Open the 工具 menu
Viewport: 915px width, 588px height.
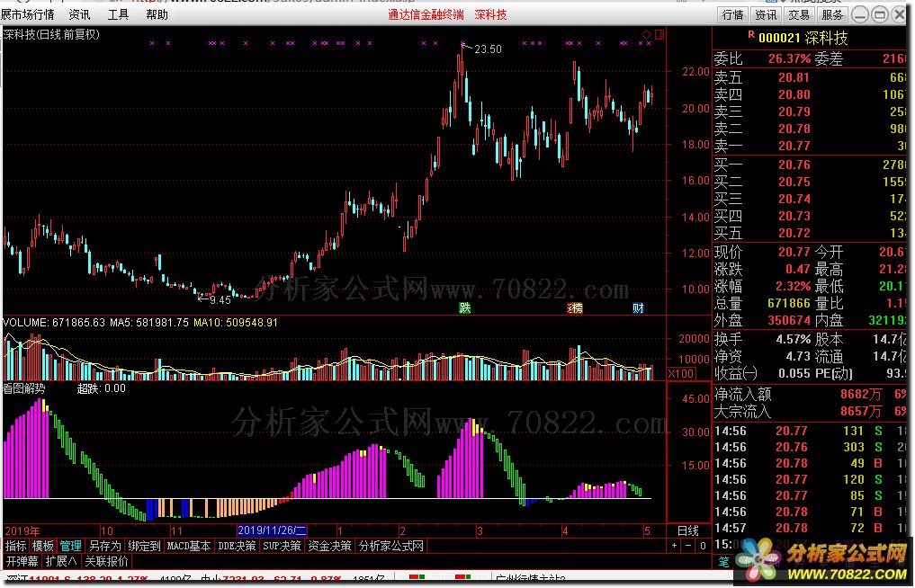118,14
